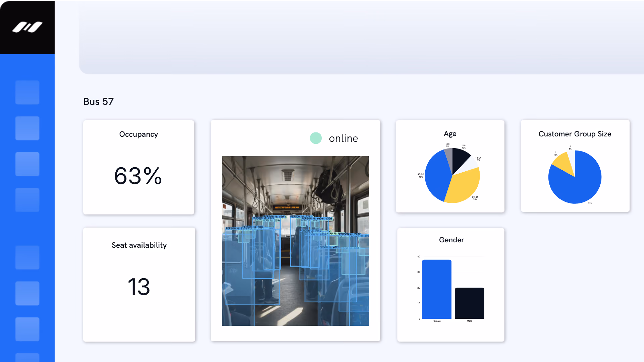Click the "3 5%" group size label

570,147
